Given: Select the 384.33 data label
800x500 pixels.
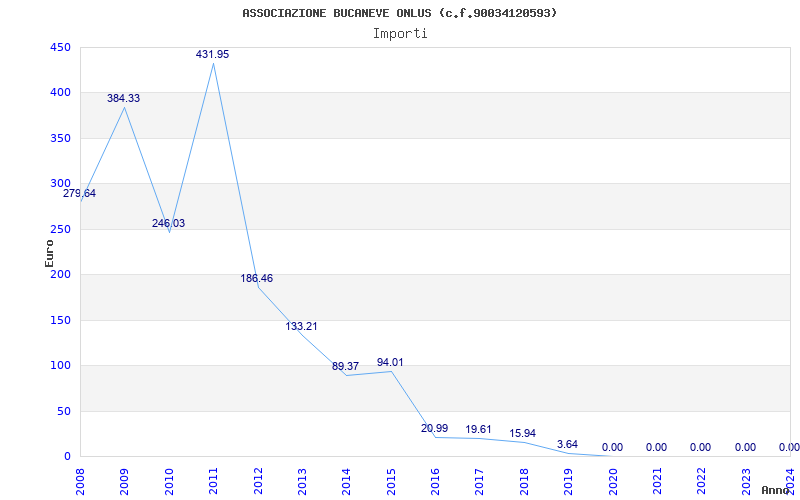Looking at the screenshot, I should click(x=123, y=98).
